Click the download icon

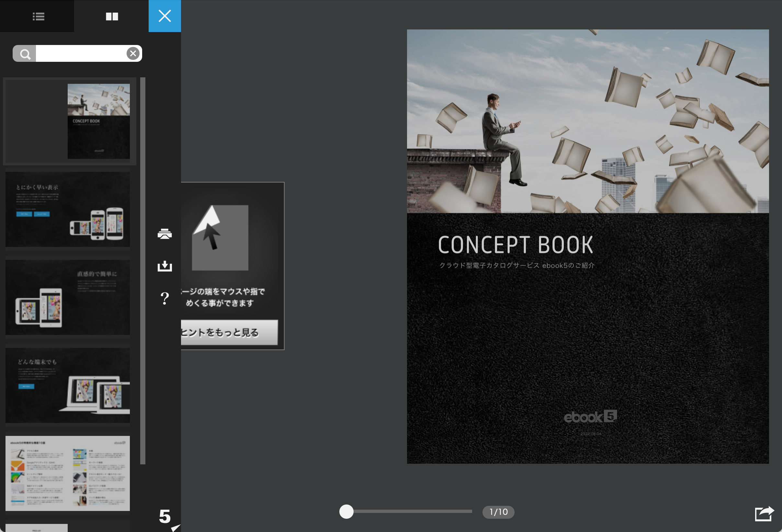tap(164, 266)
